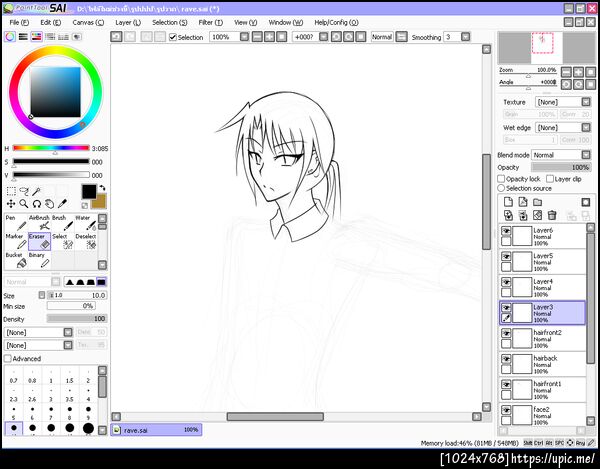This screenshot has width=600, height=469.
Task: Select the Bucket tool
Action: coord(16,260)
